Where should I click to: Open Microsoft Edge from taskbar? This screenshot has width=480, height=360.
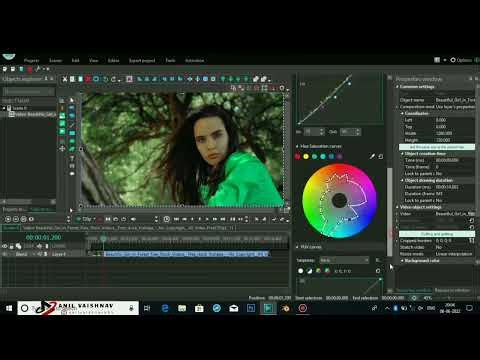tap(165, 308)
